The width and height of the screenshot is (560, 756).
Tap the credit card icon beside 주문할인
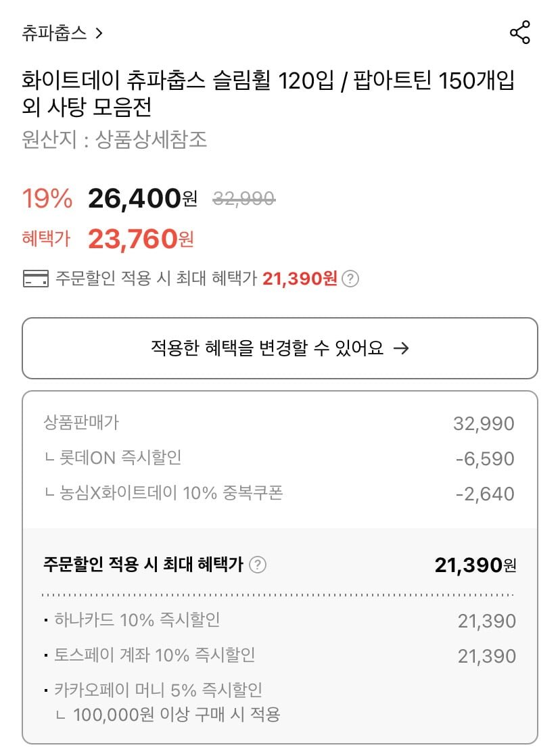tap(35, 279)
